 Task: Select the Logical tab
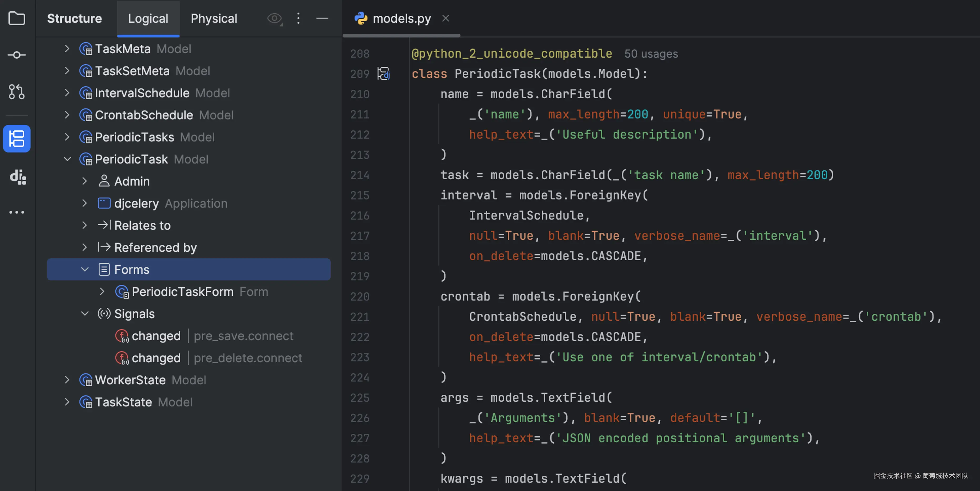(x=148, y=18)
